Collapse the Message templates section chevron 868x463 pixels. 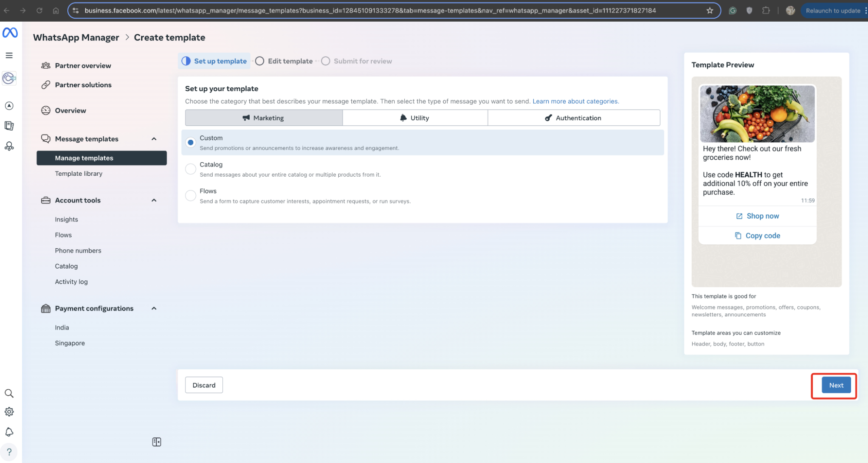click(154, 139)
